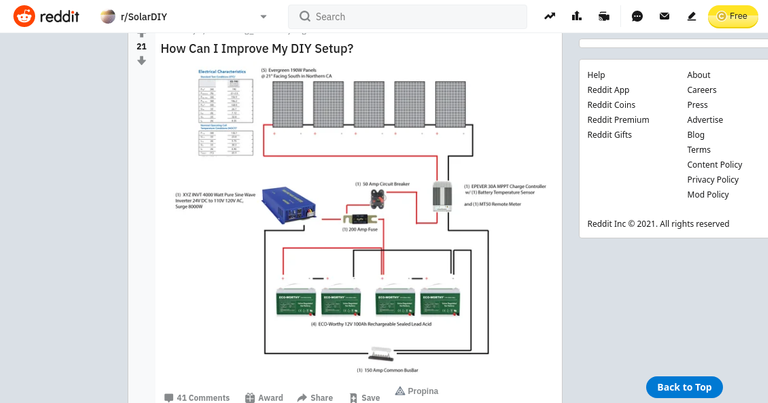Open the Reddit home logo

[46, 17]
